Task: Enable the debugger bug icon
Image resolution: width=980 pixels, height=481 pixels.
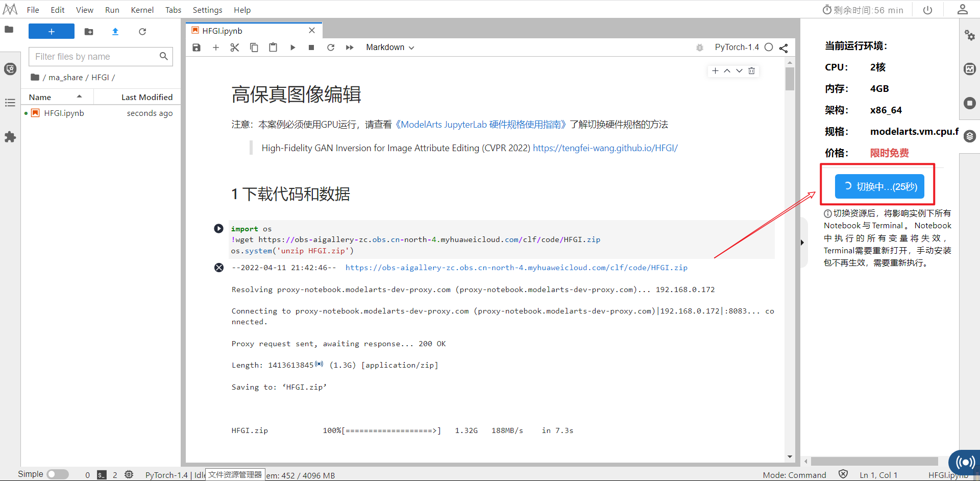Action: (x=700, y=47)
